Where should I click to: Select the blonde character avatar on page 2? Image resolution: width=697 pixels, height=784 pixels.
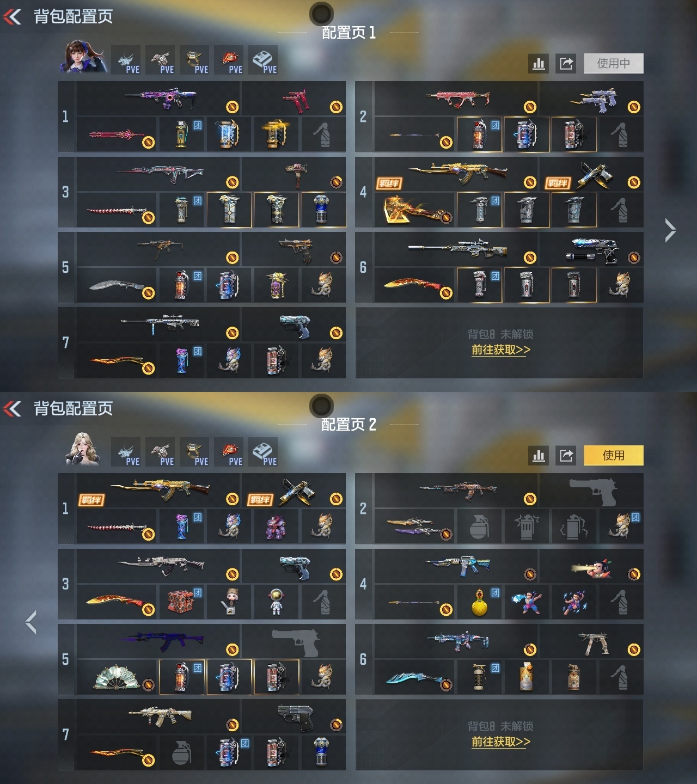(83, 449)
